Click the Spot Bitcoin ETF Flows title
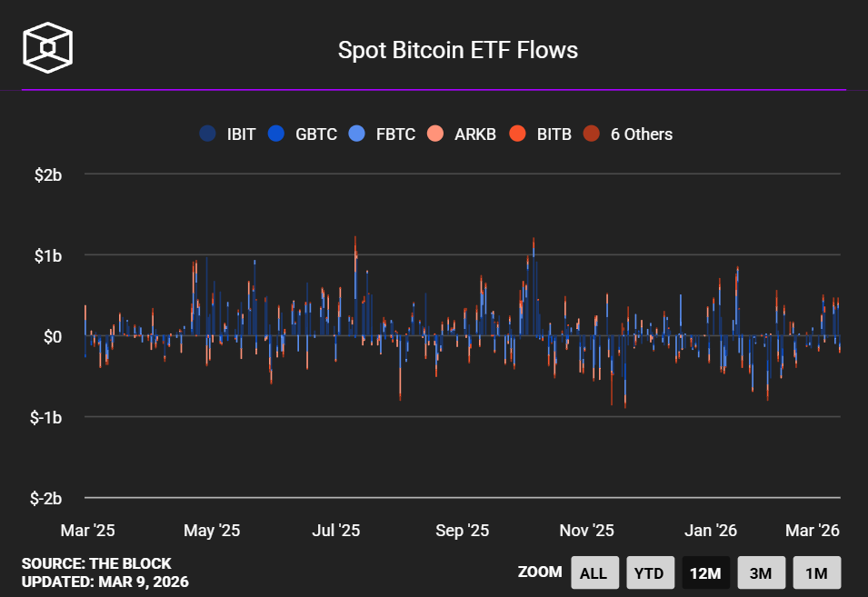This screenshot has width=868, height=597. click(x=458, y=50)
